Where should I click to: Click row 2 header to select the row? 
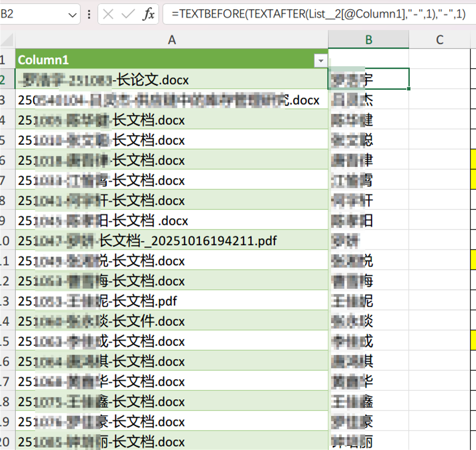click(7, 79)
